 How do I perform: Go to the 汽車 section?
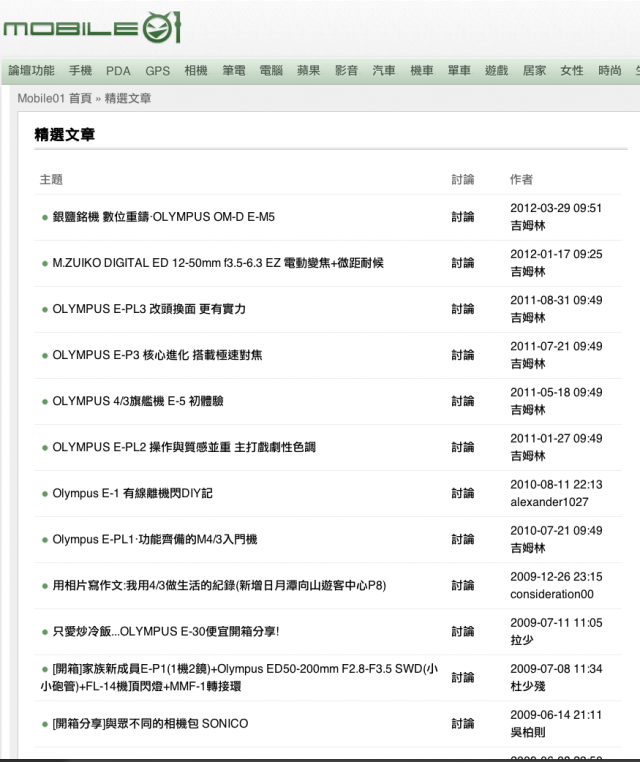(384, 71)
